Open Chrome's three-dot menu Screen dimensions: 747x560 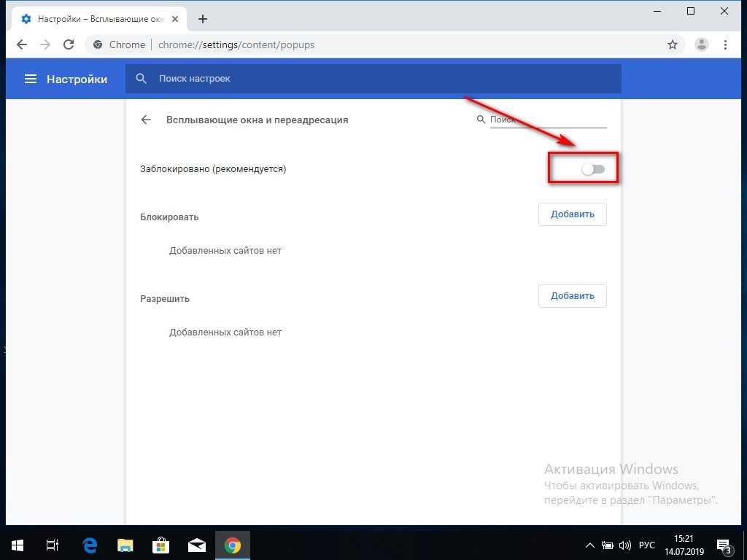pos(725,44)
